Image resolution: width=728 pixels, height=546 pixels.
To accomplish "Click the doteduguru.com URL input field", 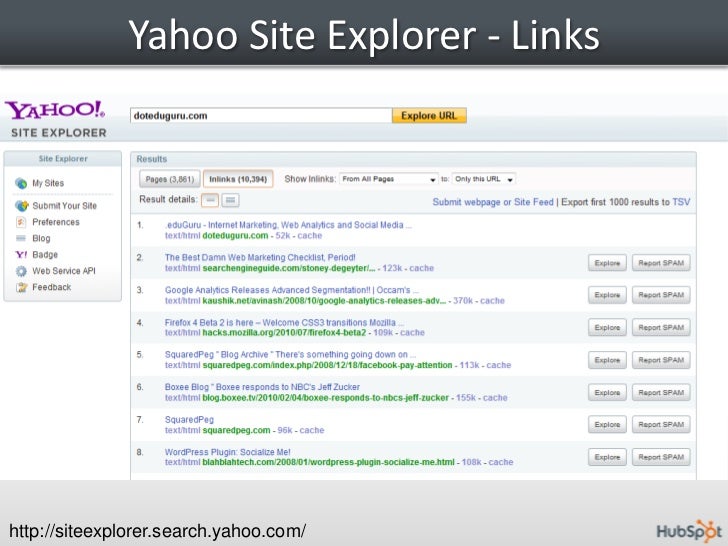I will [x=261, y=116].
